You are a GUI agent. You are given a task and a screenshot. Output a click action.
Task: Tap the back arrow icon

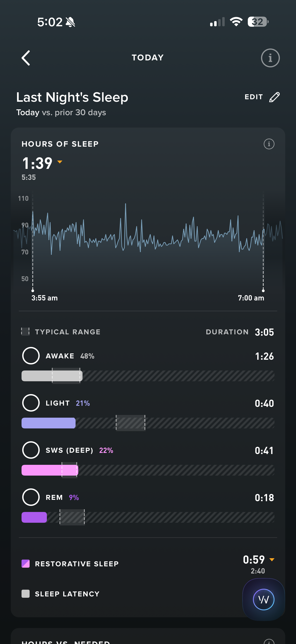pos(26,58)
